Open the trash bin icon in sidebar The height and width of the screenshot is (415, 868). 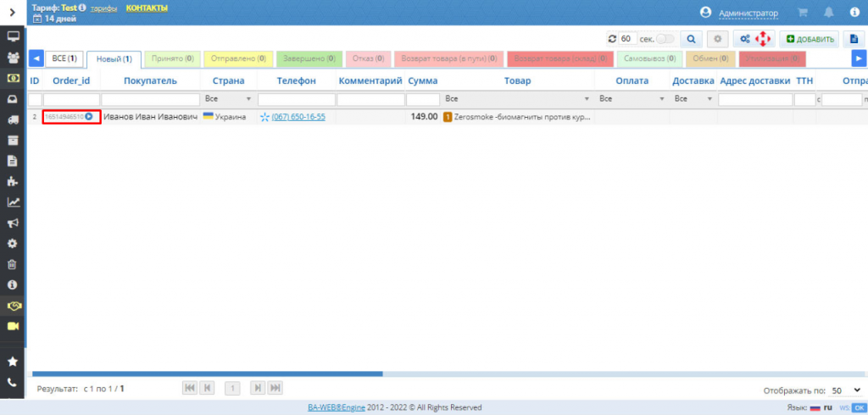point(13,264)
